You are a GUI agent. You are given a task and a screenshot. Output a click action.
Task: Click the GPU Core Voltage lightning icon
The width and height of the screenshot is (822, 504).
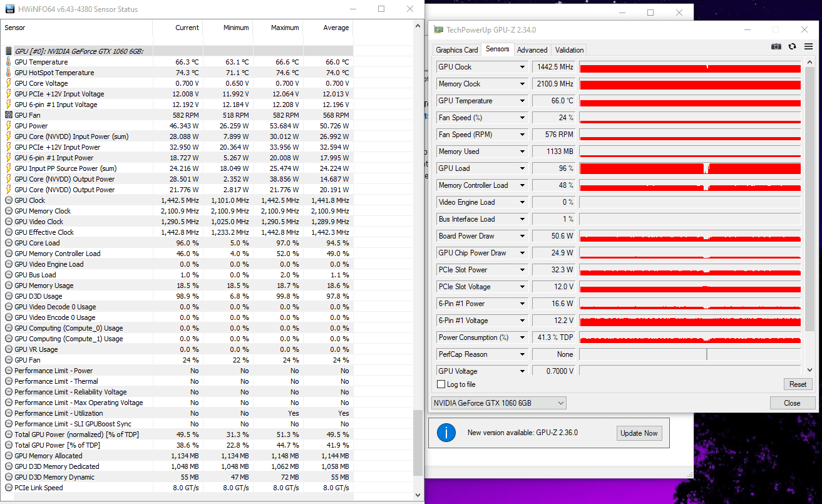[9, 83]
